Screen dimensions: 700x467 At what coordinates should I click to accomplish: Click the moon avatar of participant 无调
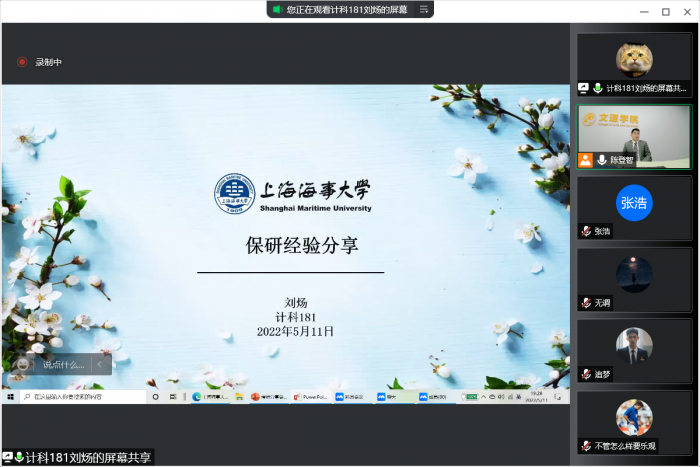point(634,274)
